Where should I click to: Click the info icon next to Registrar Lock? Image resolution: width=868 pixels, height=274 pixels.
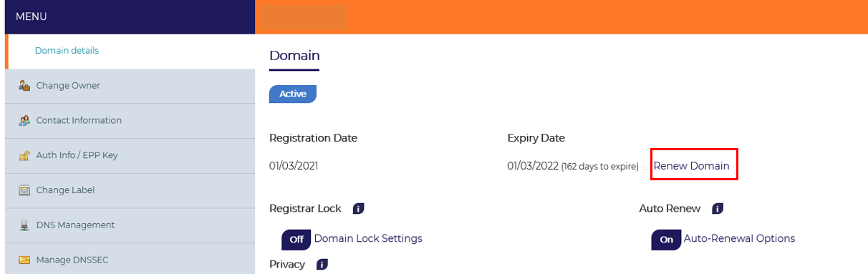359,209
